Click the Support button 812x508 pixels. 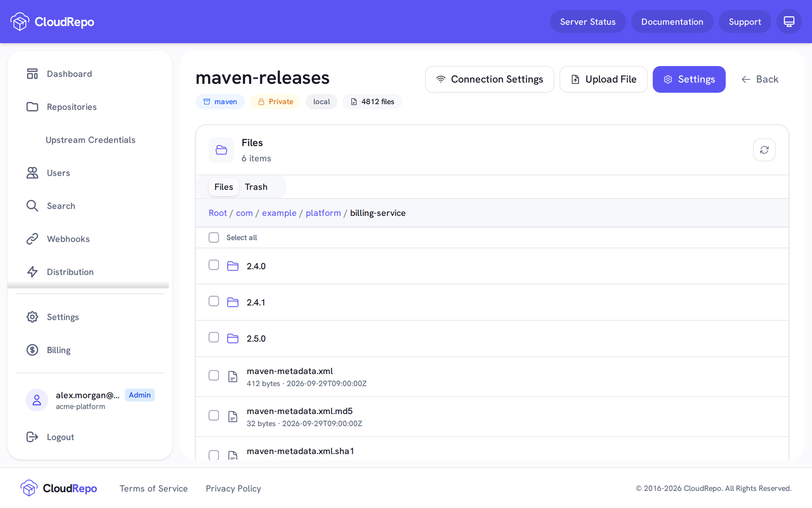click(745, 22)
